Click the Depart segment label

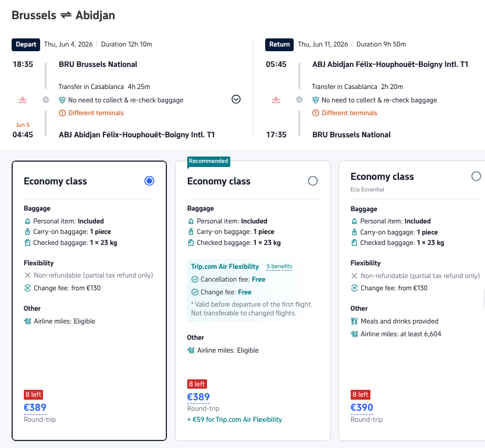[x=26, y=44]
